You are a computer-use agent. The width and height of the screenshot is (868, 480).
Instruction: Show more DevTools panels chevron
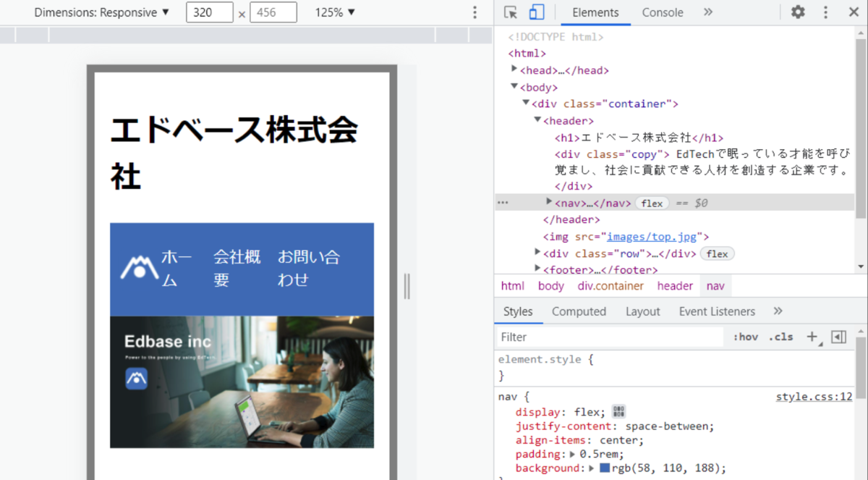(708, 12)
